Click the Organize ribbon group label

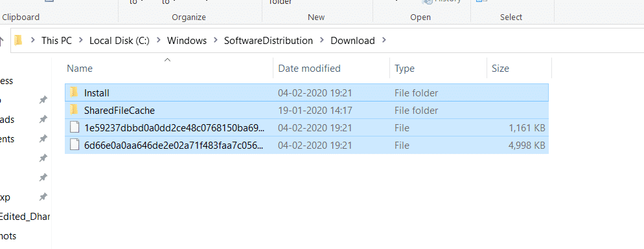189,17
